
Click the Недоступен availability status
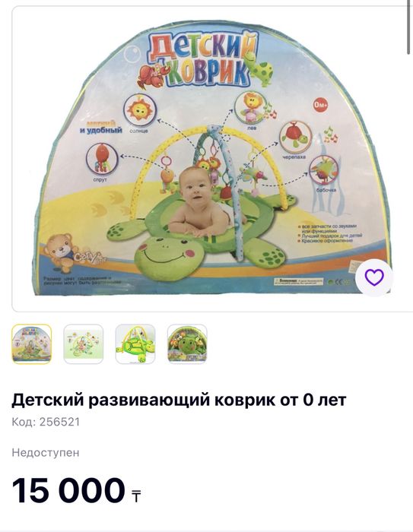coord(46,453)
